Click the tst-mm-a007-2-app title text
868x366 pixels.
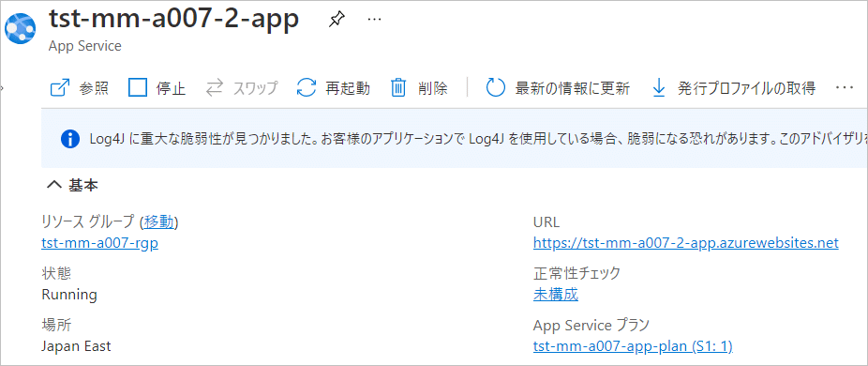click(173, 19)
